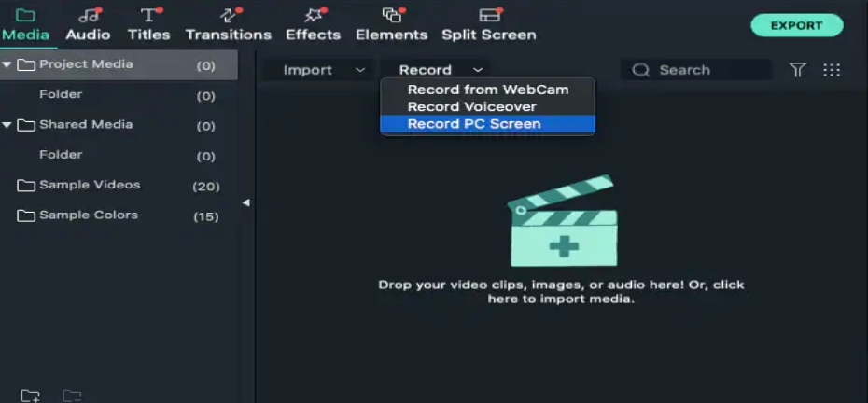Viewport: 868px width, 403px height.
Task: Hide the sidebar with the collapse arrow
Action: tap(245, 202)
